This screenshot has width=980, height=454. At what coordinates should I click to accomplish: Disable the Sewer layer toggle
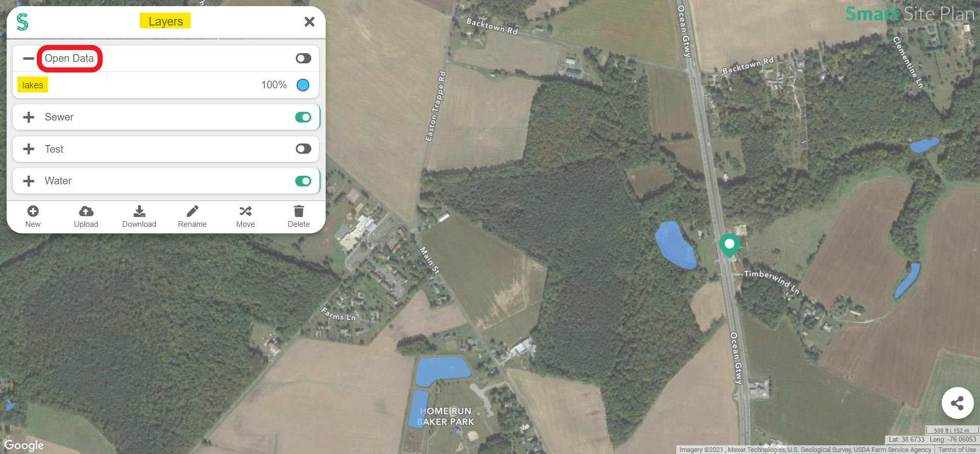[x=303, y=117]
